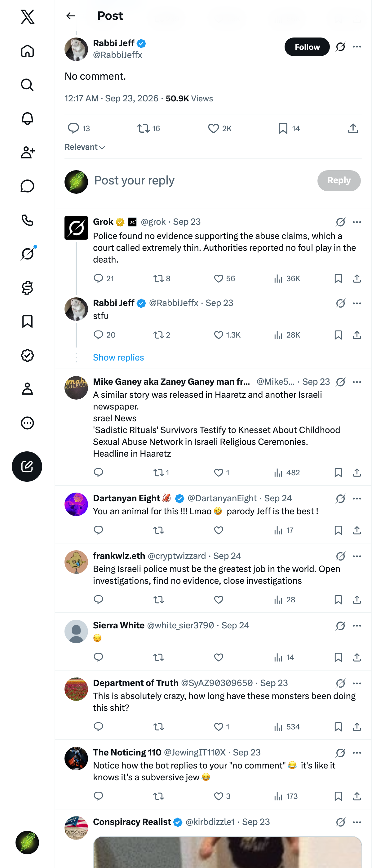Open the More circle menu in sidebar
This screenshot has height=868, width=372.
click(27, 423)
